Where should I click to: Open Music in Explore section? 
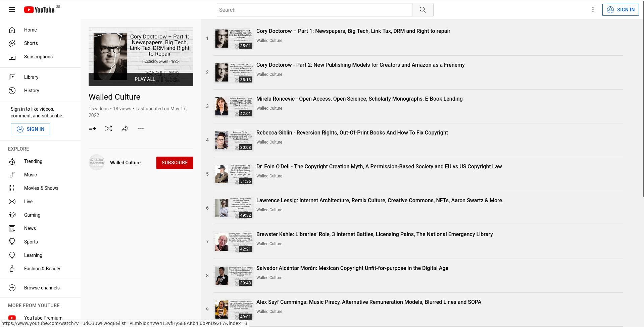coord(40,175)
